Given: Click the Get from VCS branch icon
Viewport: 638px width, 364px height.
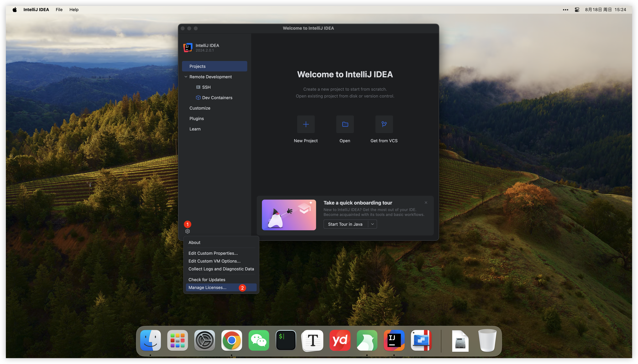Looking at the screenshot, I should click(x=384, y=124).
